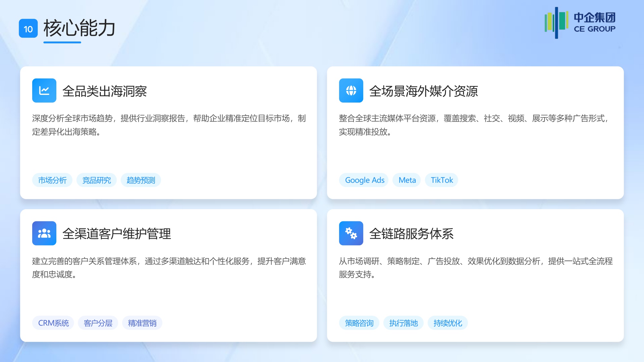Click the people icon beside 全渠道客户维护管理
This screenshot has width=644, height=362.
point(44,233)
